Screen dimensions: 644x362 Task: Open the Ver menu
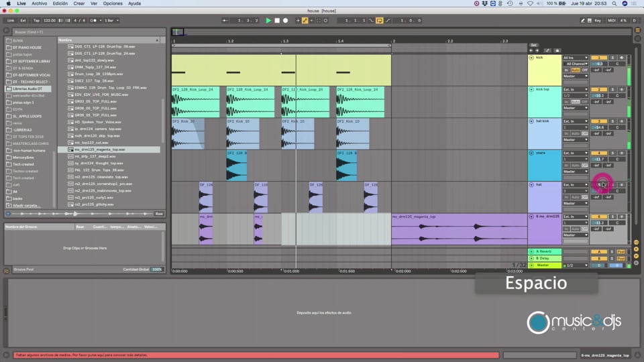pyautogui.click(x=94, y=3)
